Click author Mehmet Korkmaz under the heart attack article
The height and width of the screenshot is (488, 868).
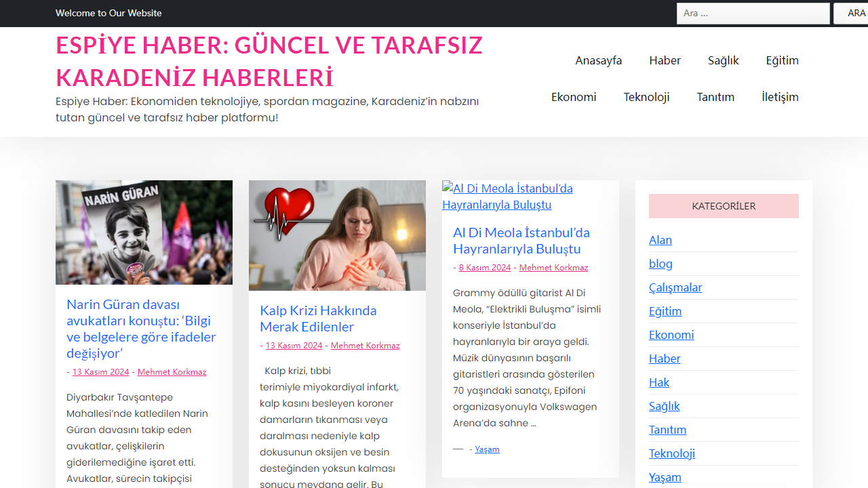coord(365,345)
